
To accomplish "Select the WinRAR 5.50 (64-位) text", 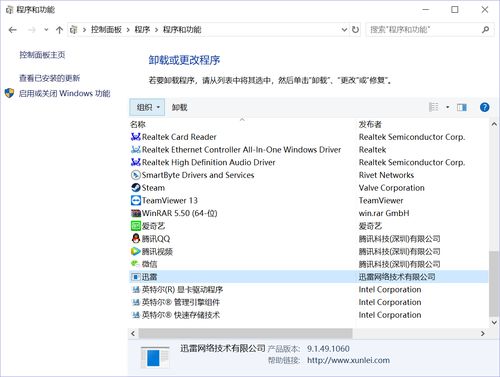I will [x=179, y=213].
